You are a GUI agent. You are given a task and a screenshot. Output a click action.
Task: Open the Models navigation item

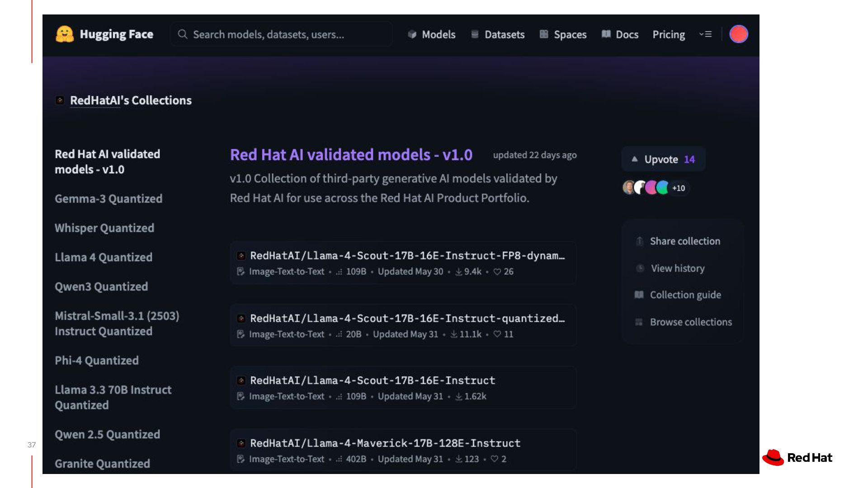coord(431,35)
